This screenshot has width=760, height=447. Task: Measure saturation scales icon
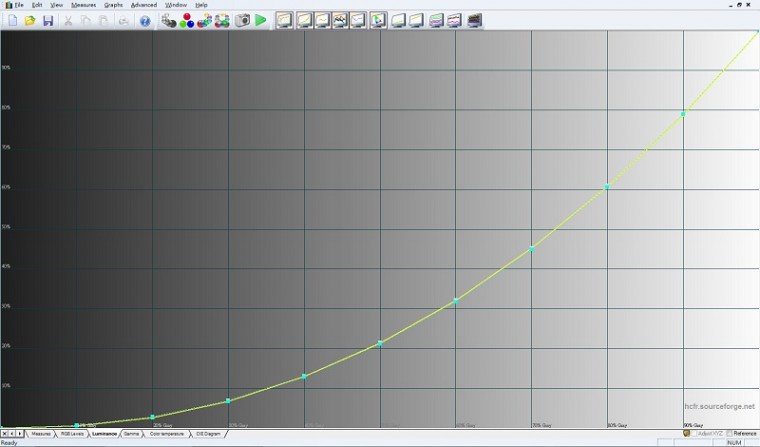[222, 20]
